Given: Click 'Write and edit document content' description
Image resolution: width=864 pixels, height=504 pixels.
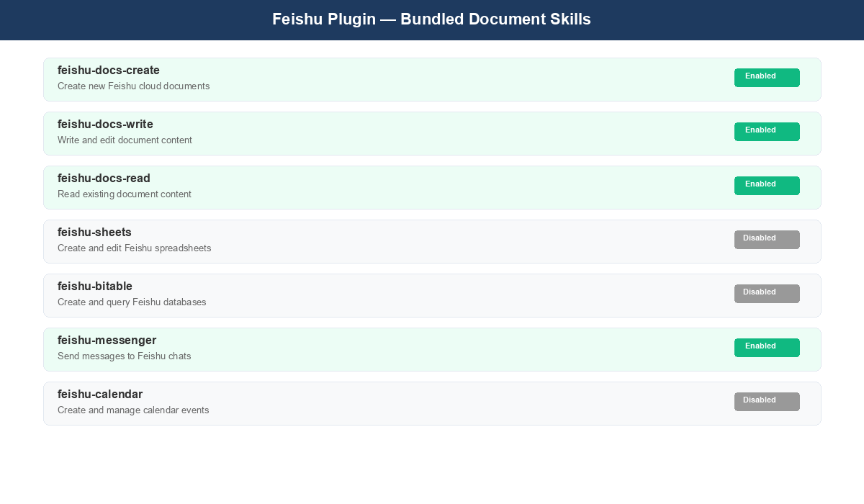Looking at the screenshot, I should click(x=125, y=140).
